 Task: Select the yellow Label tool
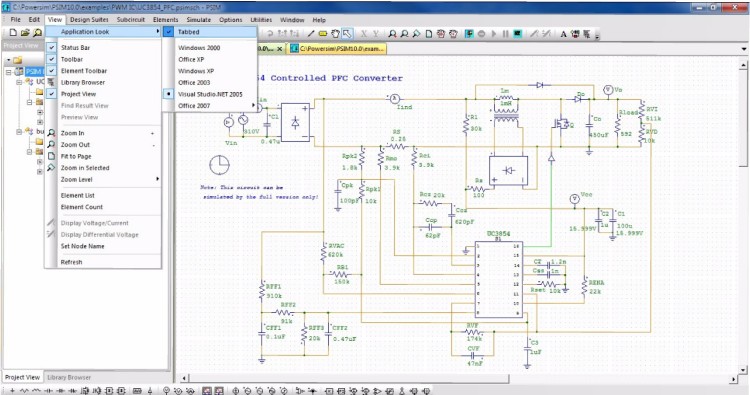[x=323, y=33]
